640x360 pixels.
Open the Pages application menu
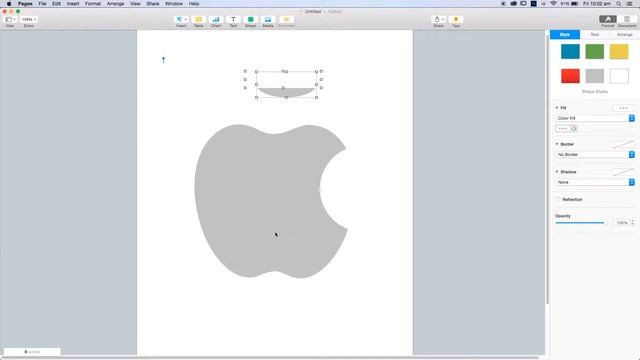[25, 4]
